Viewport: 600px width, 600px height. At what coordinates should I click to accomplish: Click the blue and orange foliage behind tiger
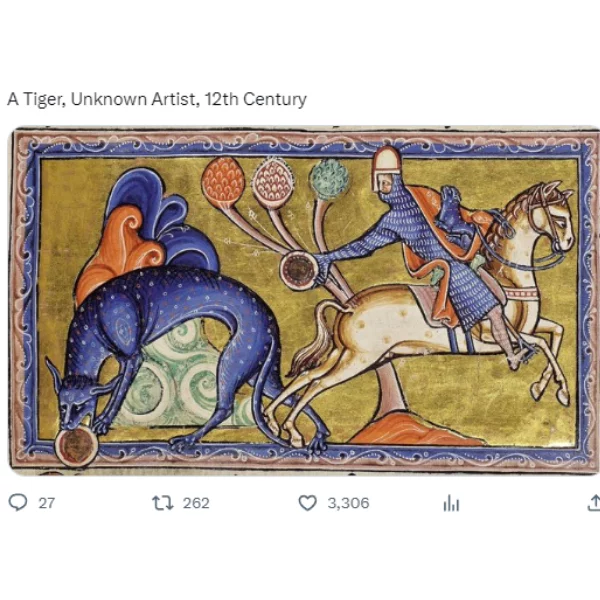coord(147,233)
